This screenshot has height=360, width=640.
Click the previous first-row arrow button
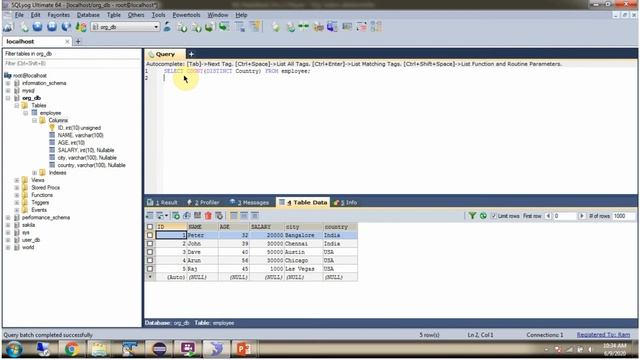(548, 216)
